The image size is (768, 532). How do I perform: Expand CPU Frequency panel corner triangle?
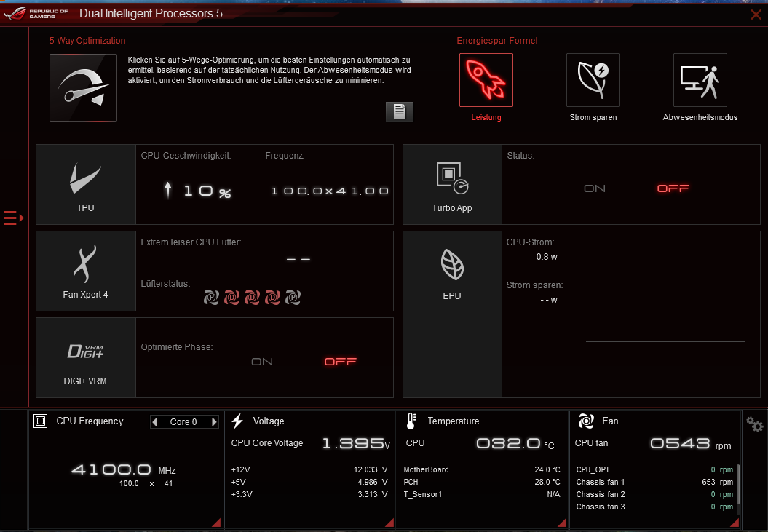(x=216, y=523)
